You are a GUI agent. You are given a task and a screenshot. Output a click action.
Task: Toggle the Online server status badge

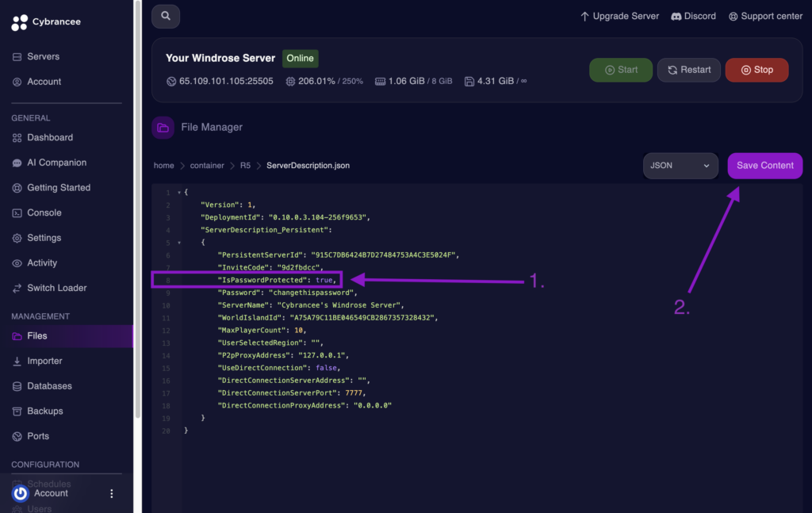pyautogui.click(x=300, y=58)
